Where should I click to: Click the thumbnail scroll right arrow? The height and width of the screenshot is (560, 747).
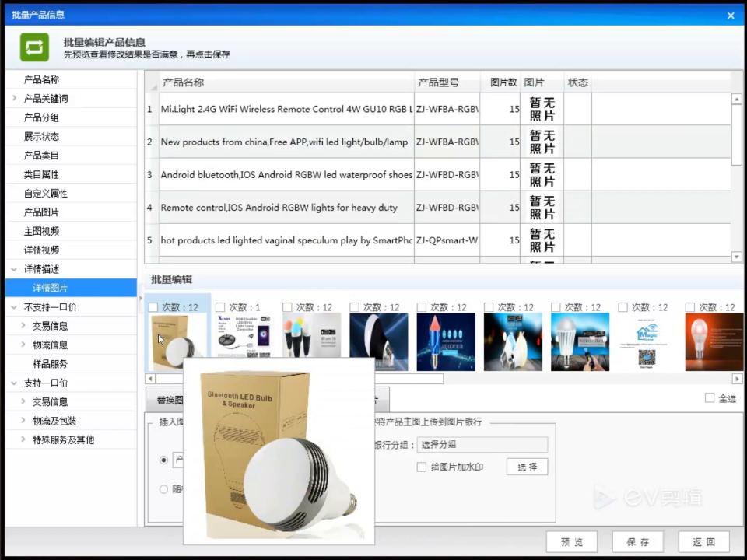click(737, 379)
